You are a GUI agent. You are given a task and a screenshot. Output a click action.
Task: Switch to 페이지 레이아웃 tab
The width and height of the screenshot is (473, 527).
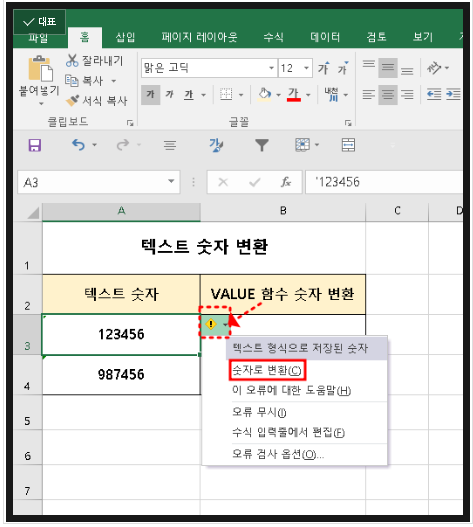click(x=199, y=37)
